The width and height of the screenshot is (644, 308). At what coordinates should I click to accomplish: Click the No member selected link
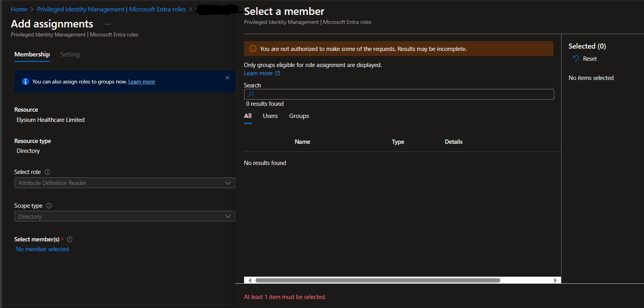[x=42, y=249]
